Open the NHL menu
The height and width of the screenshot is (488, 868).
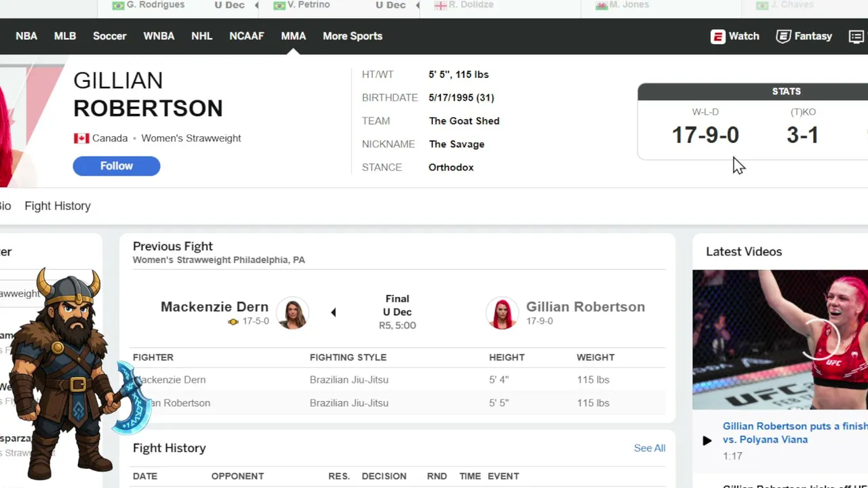coord(202,36)
